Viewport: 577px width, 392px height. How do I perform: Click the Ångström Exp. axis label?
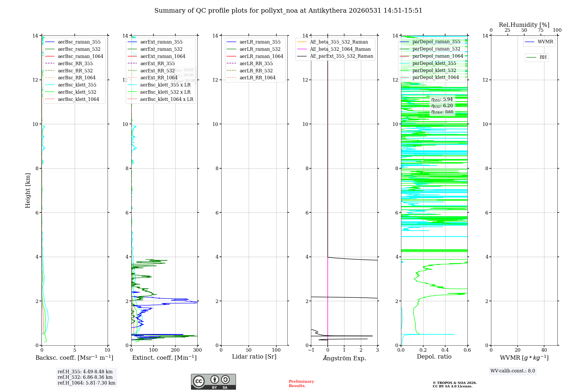tap(344, 358)
